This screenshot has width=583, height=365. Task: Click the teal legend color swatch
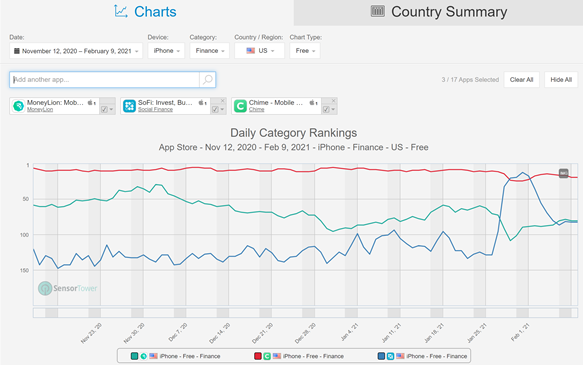point(134,356)
